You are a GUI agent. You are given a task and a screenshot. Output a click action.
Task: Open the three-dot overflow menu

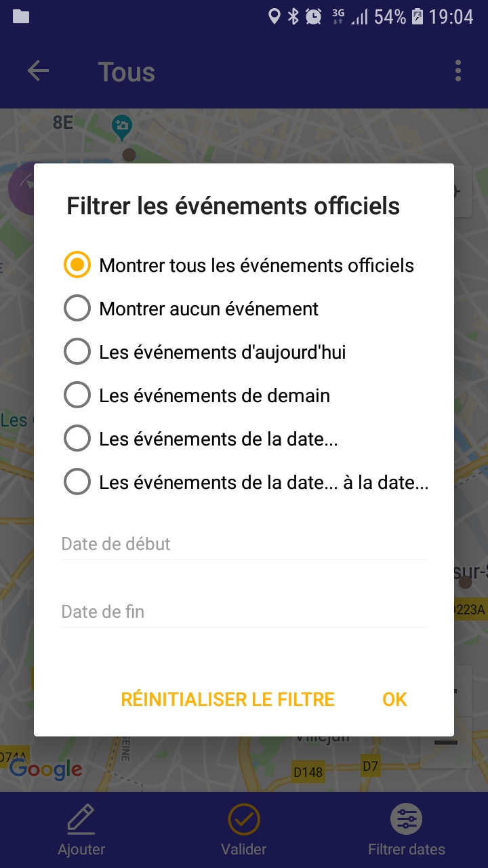click(458, 71)
